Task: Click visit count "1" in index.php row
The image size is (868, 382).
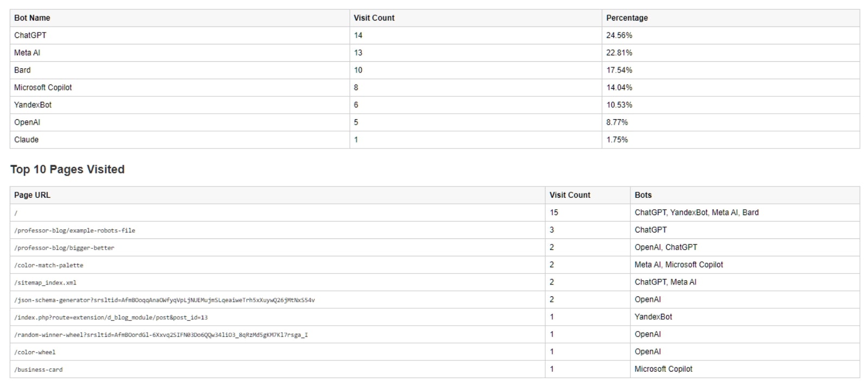Action: tap(552, 316)
